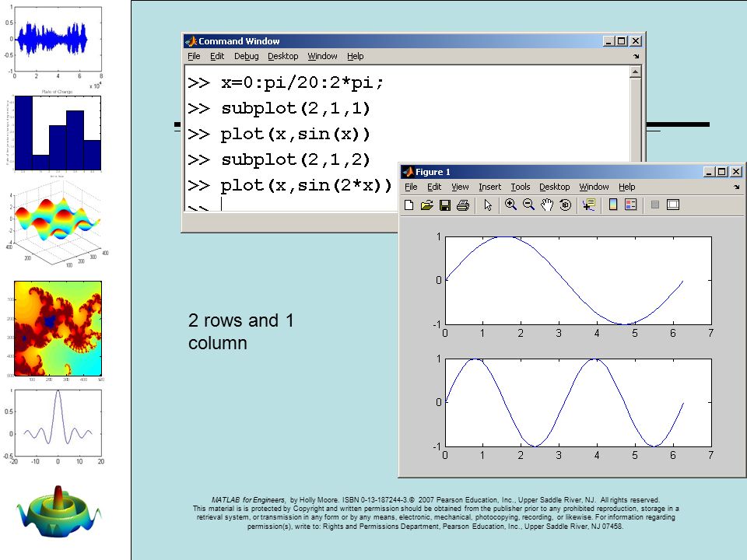
Task: Close the Figure 1 window
Action: (x=736, y=171)
